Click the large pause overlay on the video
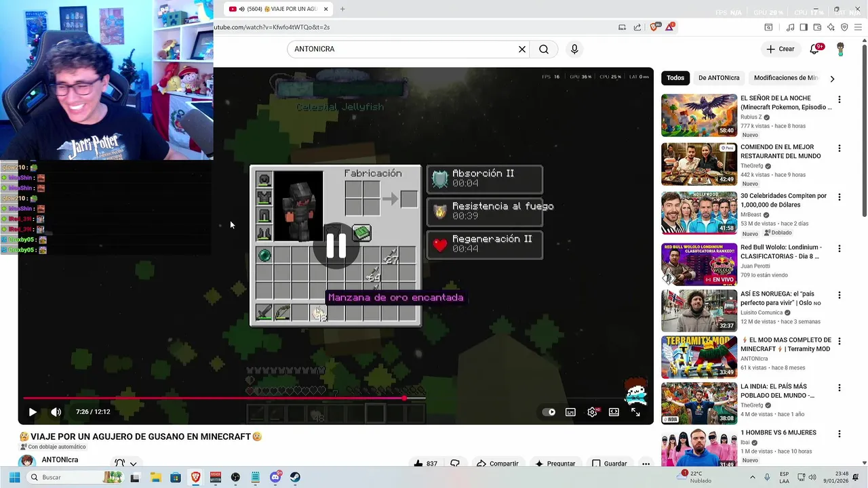Image resolution: width=868 pixels, height=488 pixels. tap(336, 246)
